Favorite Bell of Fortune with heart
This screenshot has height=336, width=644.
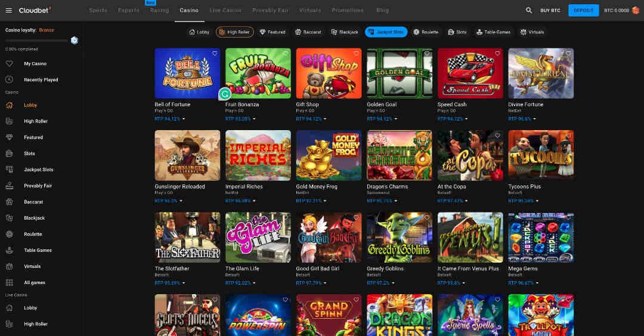pyautogui.click(x=215, y=54)
